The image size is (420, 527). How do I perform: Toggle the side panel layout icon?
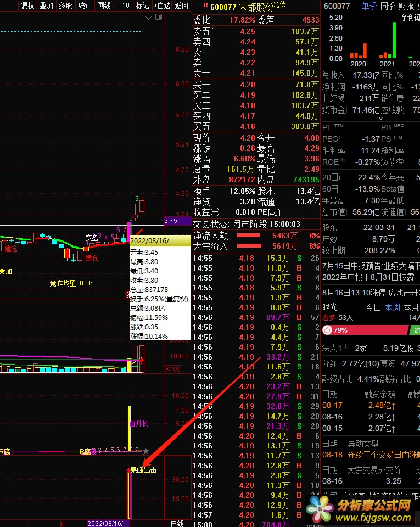pos(159,17)
